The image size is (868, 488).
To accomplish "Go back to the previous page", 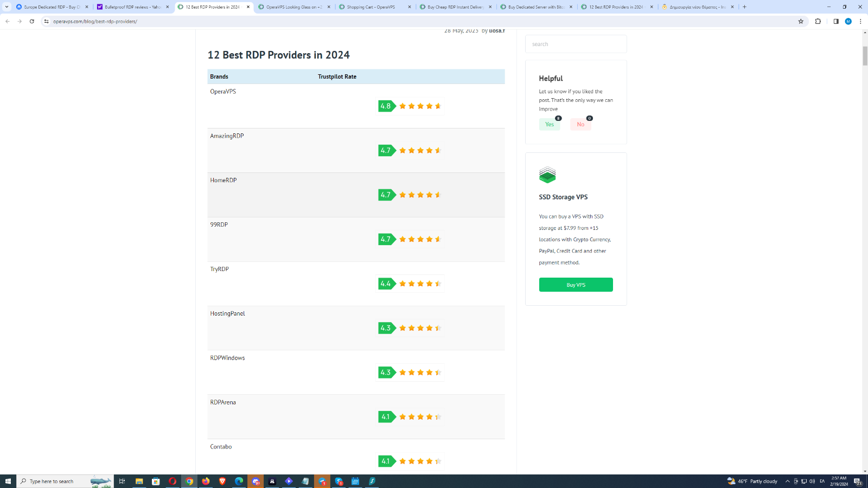I will coord(8,21).
